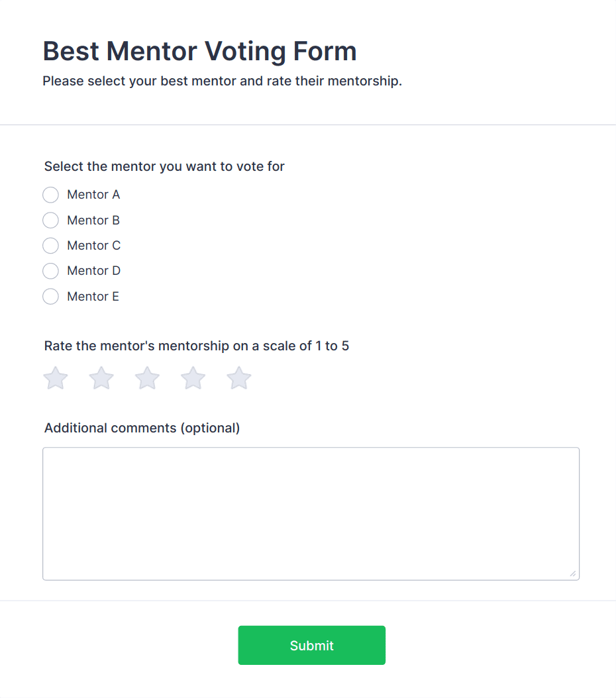Image resolution: width=616 pixels, height=698 pixels.
Task: Vote for Mentor D radio button
Action: point(51,271)
